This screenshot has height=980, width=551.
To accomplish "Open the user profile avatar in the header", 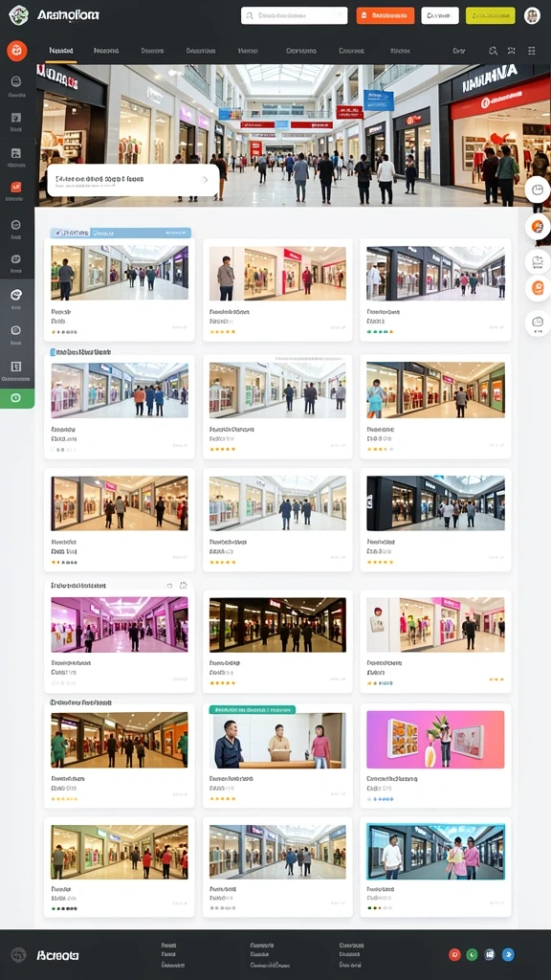I will 532,15.
